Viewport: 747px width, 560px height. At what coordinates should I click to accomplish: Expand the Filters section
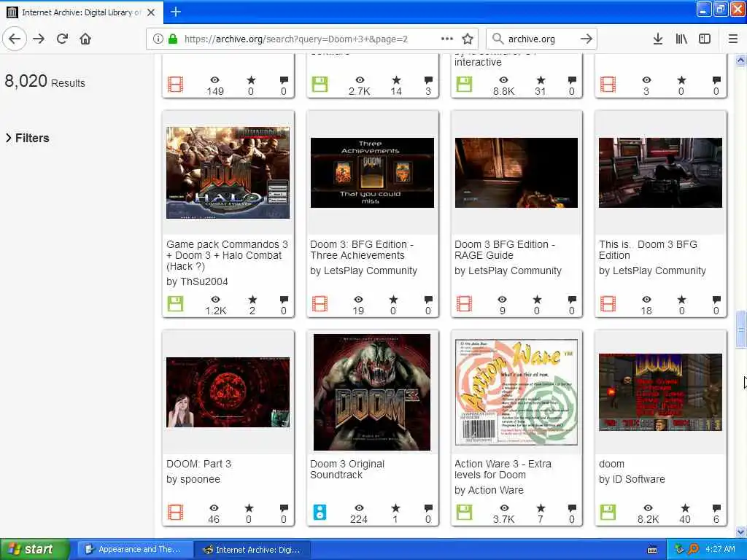point(28,138)
